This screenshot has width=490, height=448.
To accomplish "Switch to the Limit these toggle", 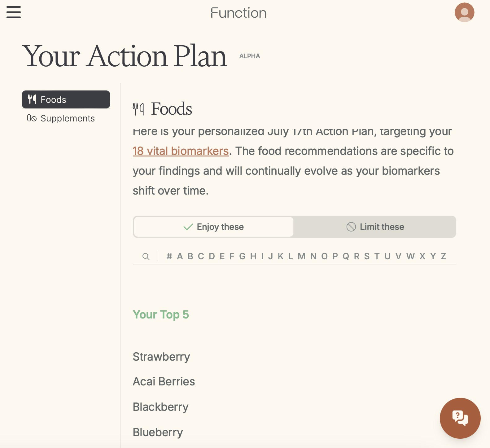I will (375, 227).
